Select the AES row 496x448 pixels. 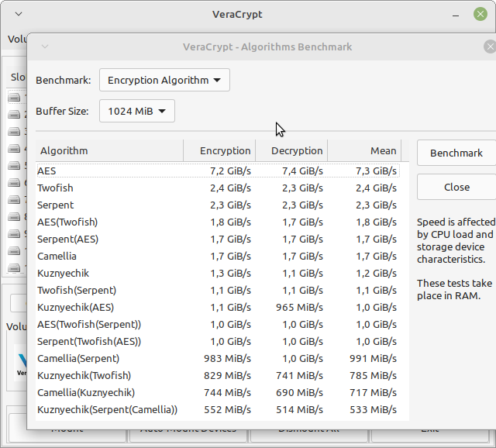point(219,171)
